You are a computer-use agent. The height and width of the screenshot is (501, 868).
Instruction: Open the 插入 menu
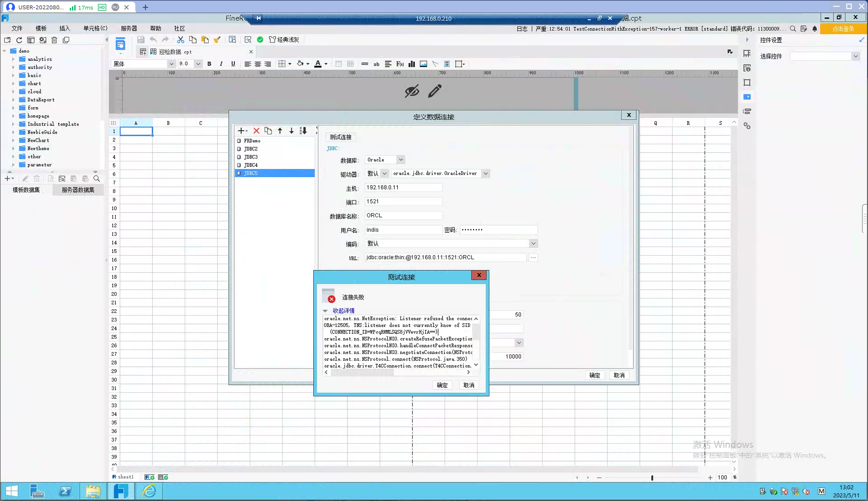coord(65,29)
